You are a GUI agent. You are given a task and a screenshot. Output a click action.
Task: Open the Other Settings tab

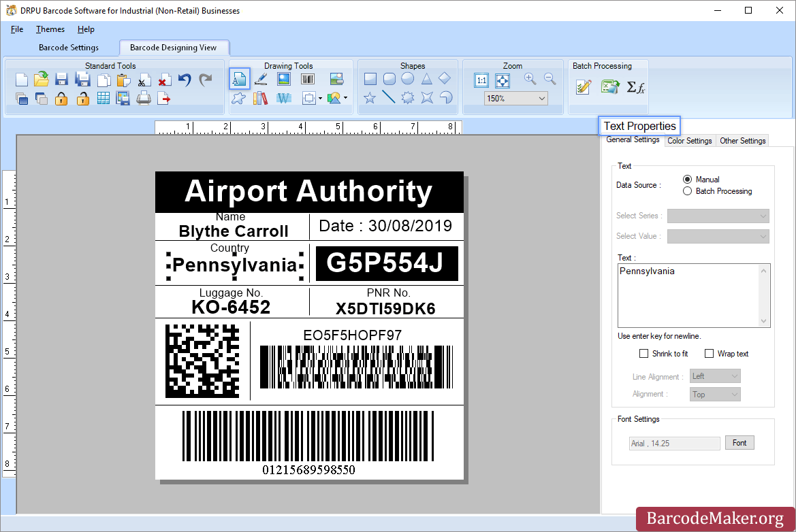[x=743, y=141]
